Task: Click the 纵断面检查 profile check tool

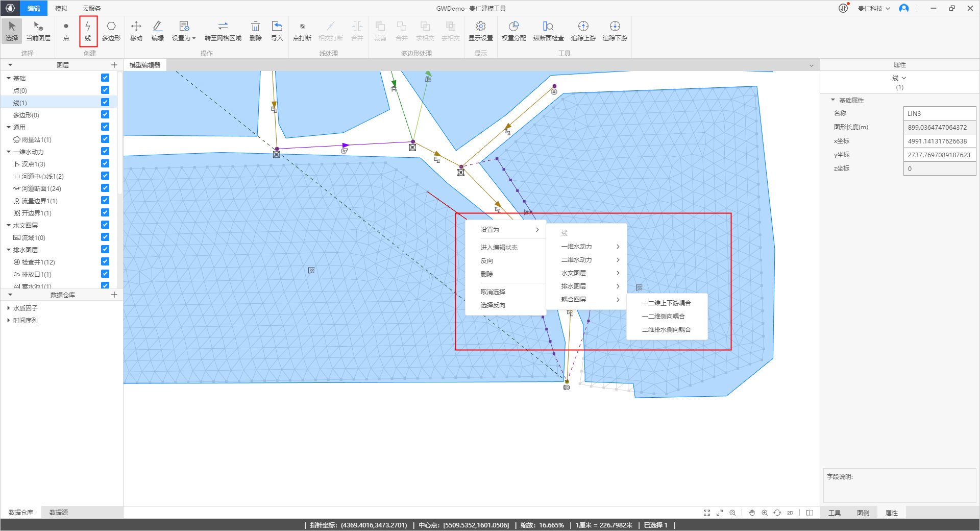Action: (x=548, y=31)
